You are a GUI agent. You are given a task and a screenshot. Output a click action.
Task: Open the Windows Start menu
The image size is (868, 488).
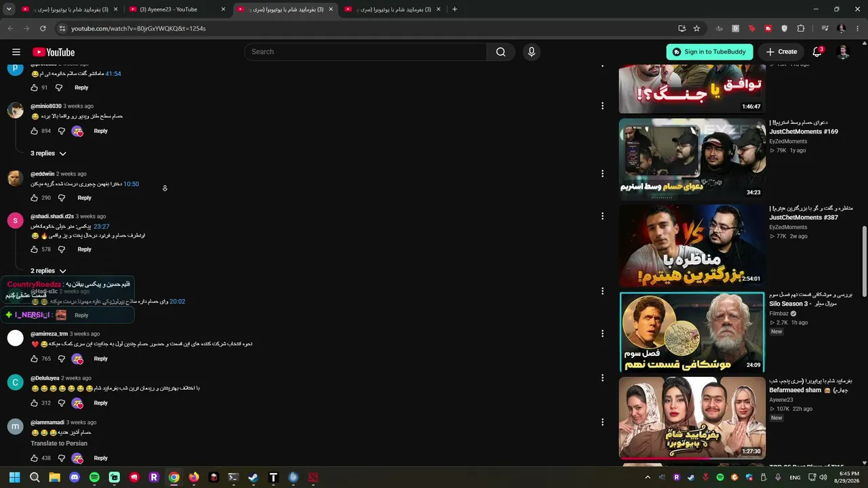pyautogui.click(x=14, y=477)
